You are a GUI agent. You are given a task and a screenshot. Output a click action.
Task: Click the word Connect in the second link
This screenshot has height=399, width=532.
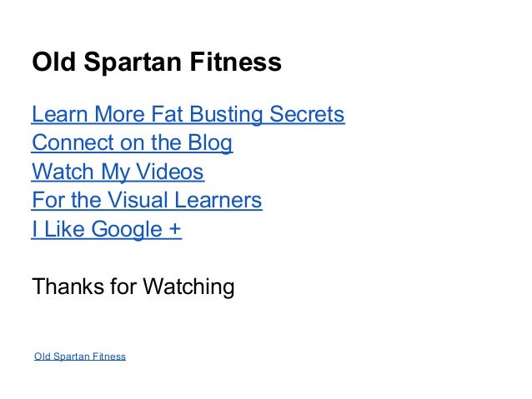pos(73,142)
